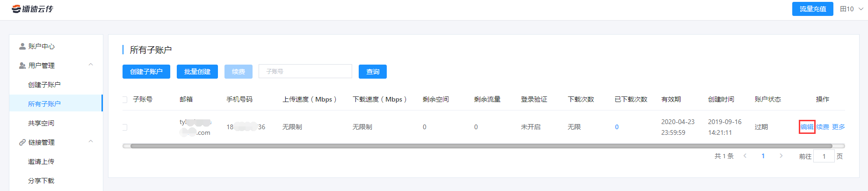Click the 下载次数 column header

[x=581, y=99]
